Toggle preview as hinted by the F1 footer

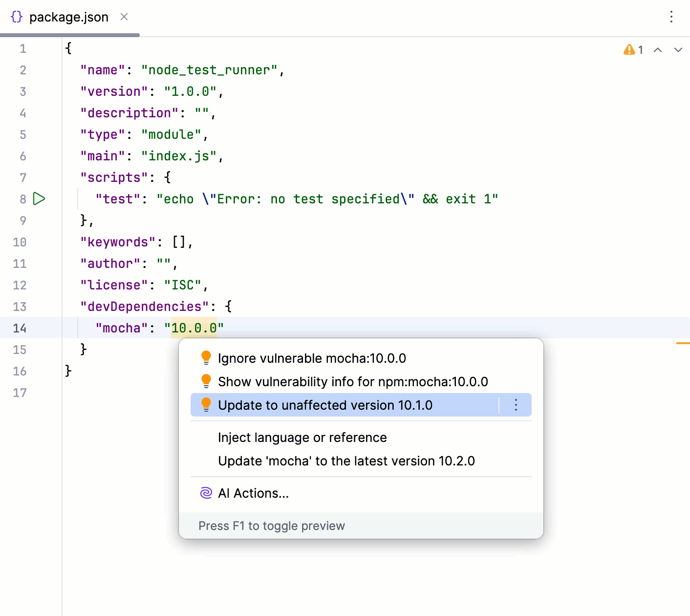pos(271,526)
